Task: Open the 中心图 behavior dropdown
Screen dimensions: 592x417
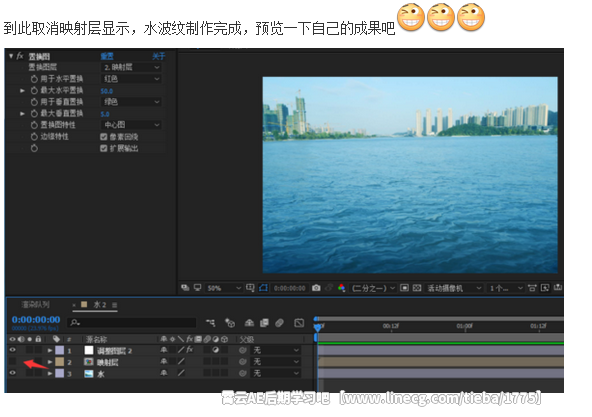Action: click(132, 125)
